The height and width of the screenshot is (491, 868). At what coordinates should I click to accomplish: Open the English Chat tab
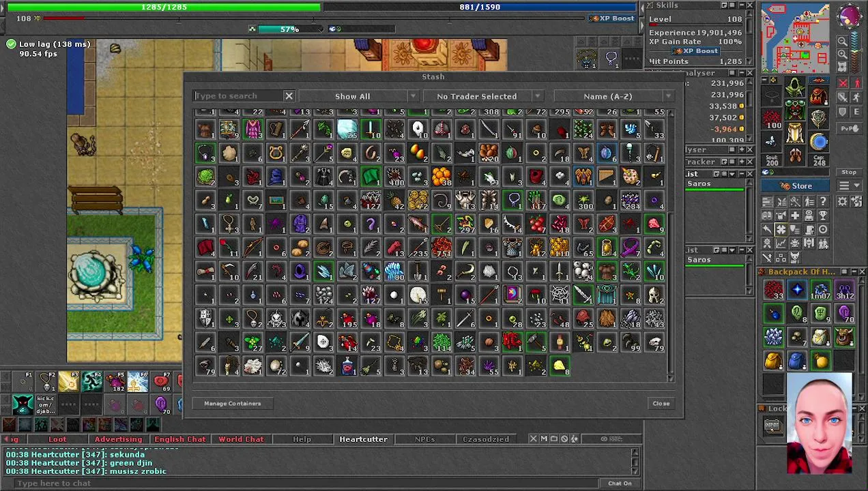(x=179, y=439)
